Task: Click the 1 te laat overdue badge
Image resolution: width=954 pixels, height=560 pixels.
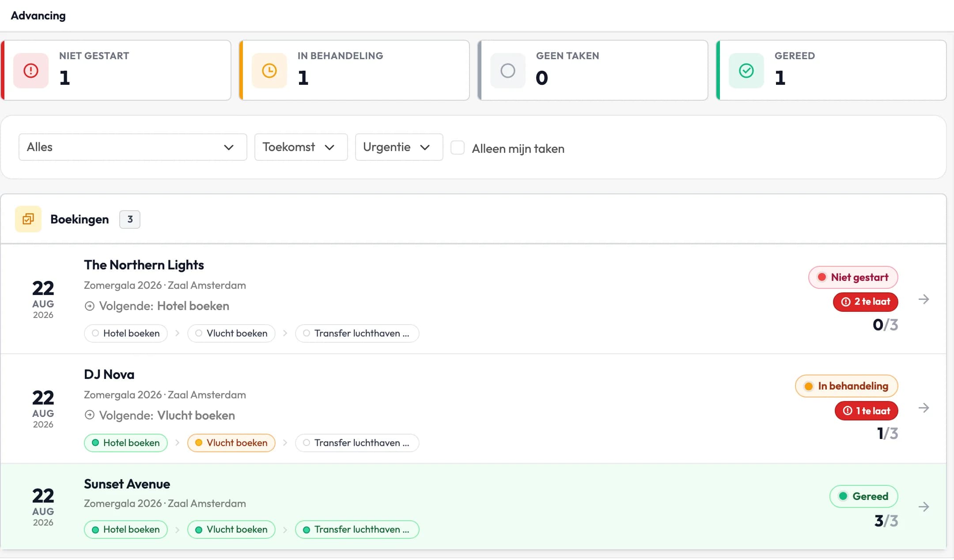Action: point(867,411)
